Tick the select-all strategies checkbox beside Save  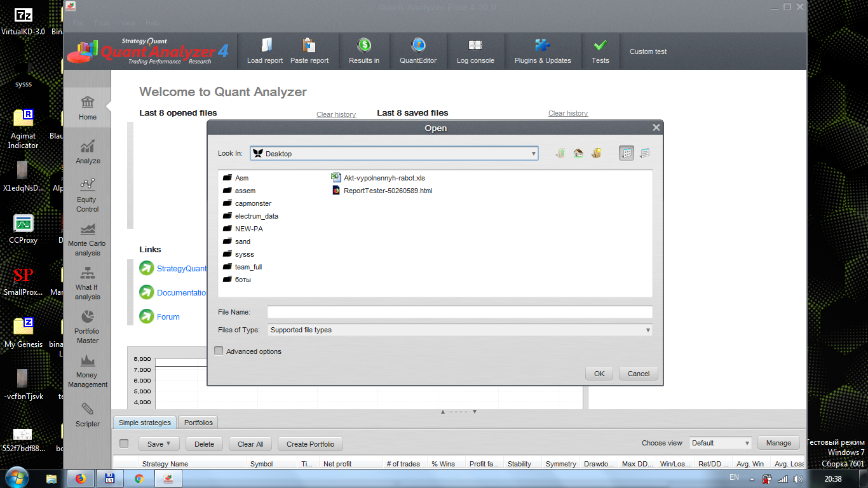(x=124, y=444)
